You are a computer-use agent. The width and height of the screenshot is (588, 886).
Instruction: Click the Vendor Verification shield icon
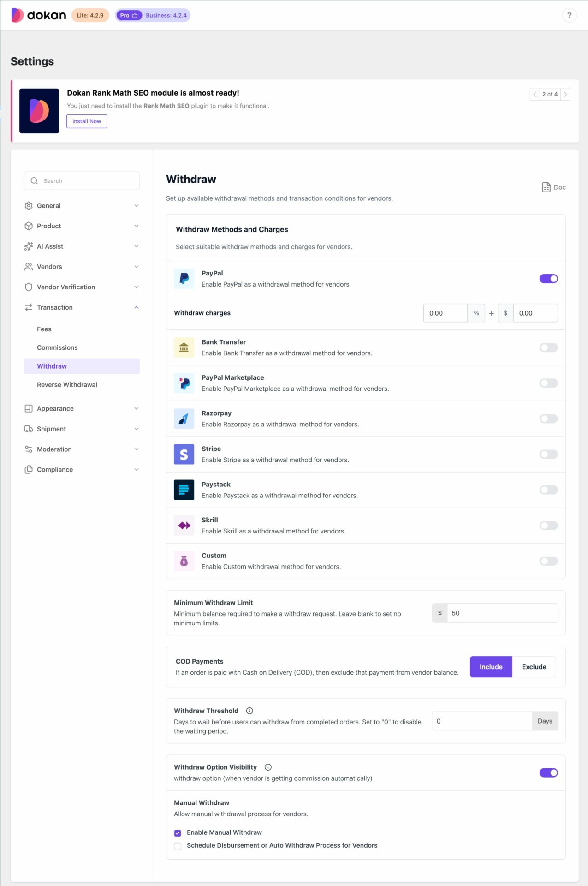click(29, 287)
